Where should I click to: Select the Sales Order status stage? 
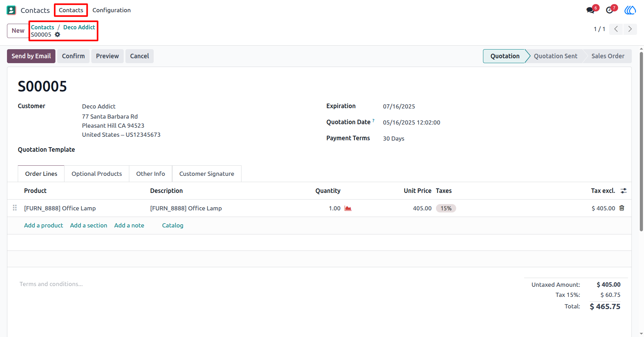(608, 56)
